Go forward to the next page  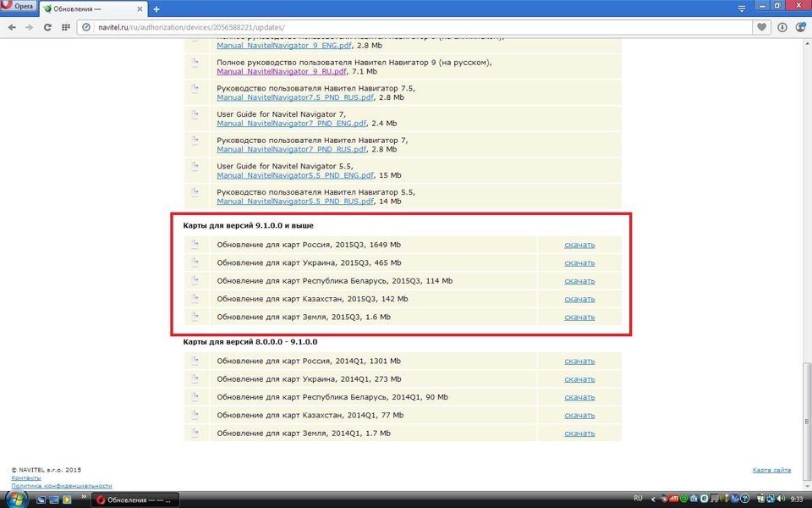pos(29,27)
